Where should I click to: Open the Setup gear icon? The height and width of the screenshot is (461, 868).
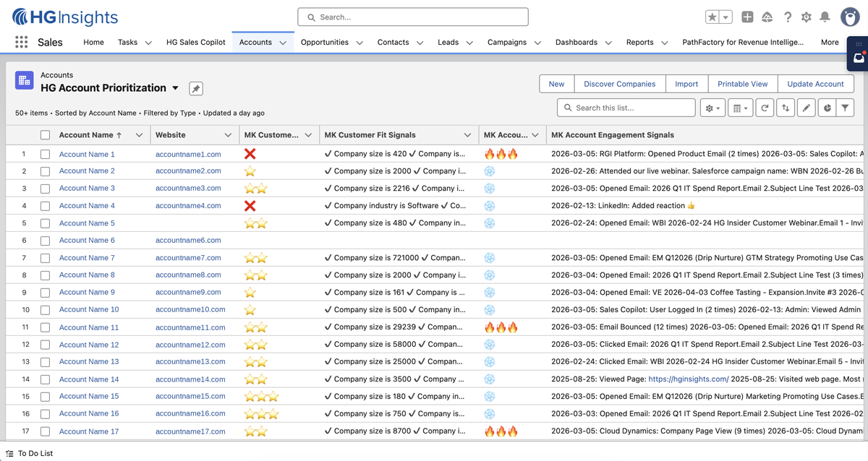[806, 17]
